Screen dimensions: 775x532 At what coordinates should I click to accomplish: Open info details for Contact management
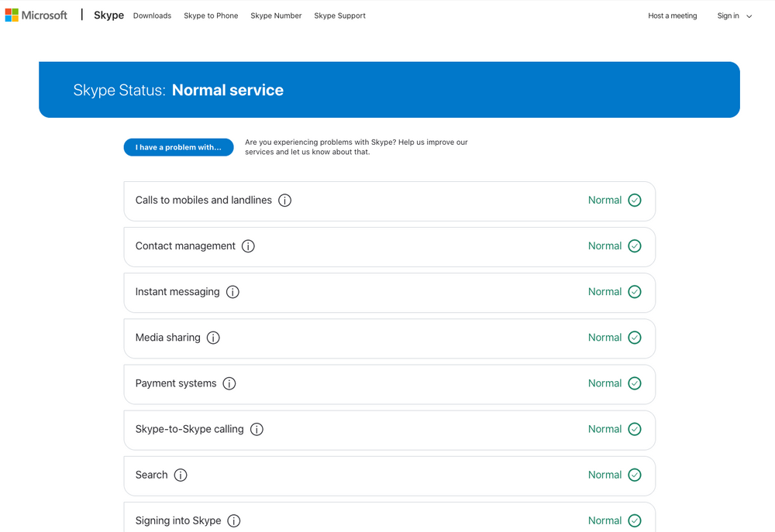(248, 245)
